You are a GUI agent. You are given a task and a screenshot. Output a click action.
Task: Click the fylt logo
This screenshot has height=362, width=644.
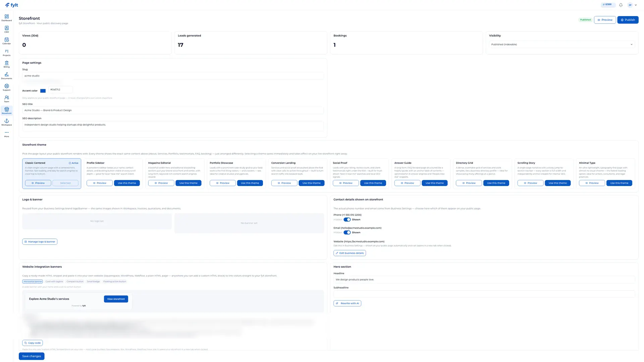tap(12, 5)
